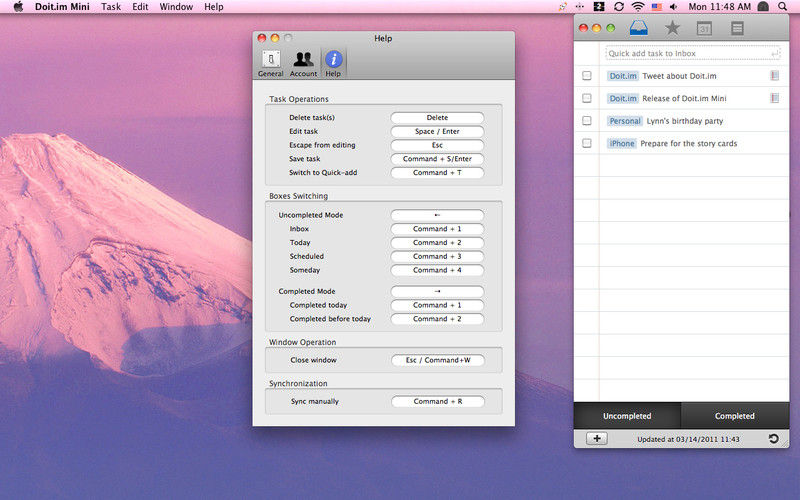Check off Tweet about Doit.im task
The width and height of the screenshot is (800, 500).
pos(587,75)
